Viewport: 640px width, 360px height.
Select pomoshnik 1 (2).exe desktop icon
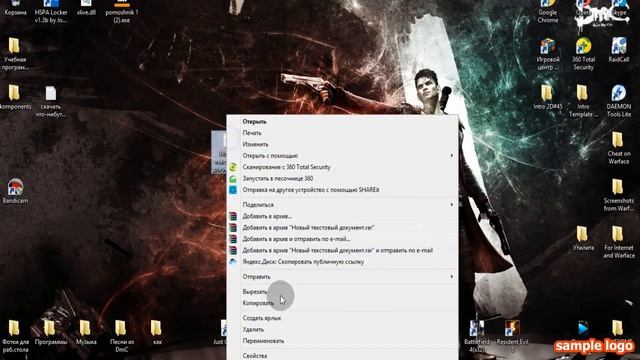[122, 11]
